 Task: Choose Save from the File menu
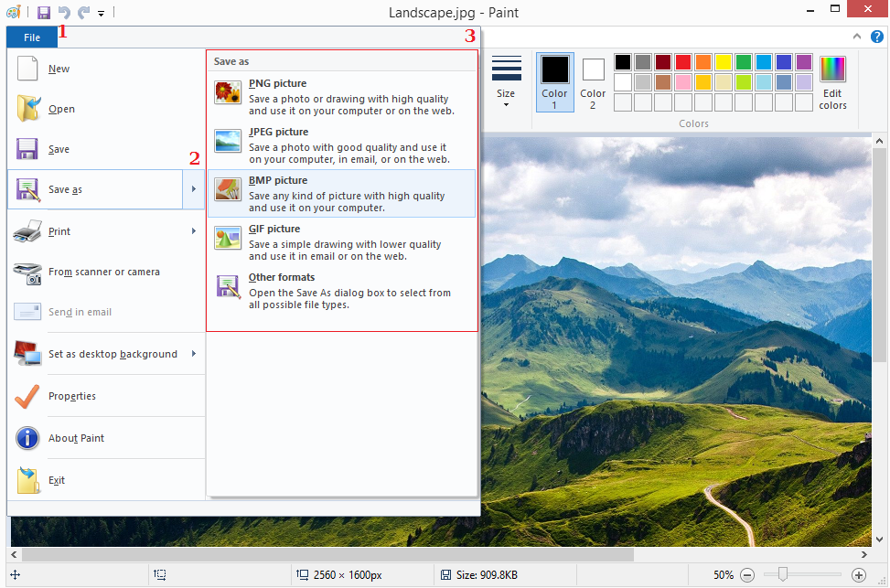(x=105, y=149)
